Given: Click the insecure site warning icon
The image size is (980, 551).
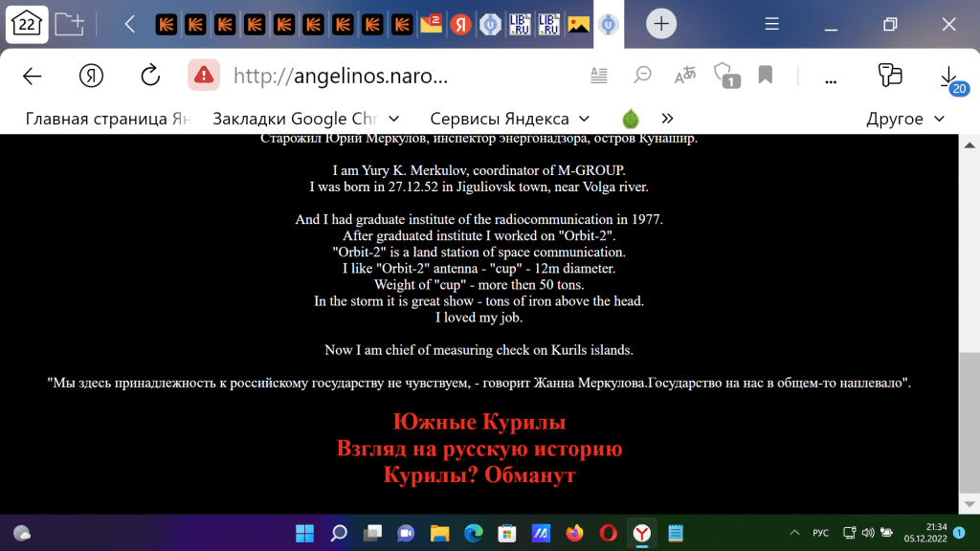Looking at the screenshot, I should click(203, 76).
